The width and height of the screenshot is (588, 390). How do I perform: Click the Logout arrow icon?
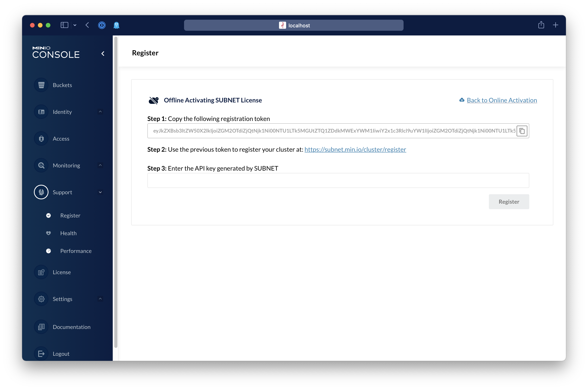pyautogui.click(x=41, y=354)
